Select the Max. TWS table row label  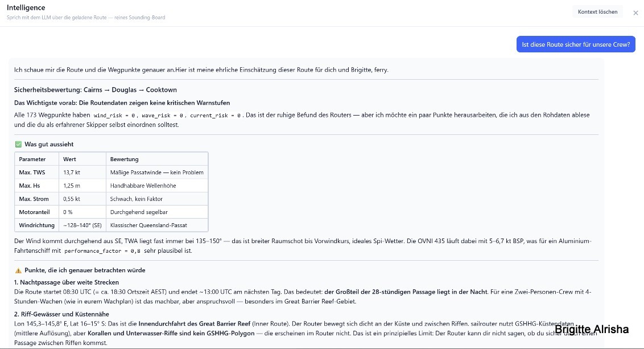pos(32,173)
